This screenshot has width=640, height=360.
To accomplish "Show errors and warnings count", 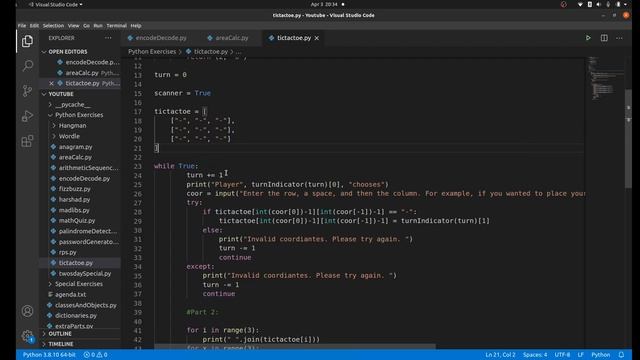I will click(95, 355).
